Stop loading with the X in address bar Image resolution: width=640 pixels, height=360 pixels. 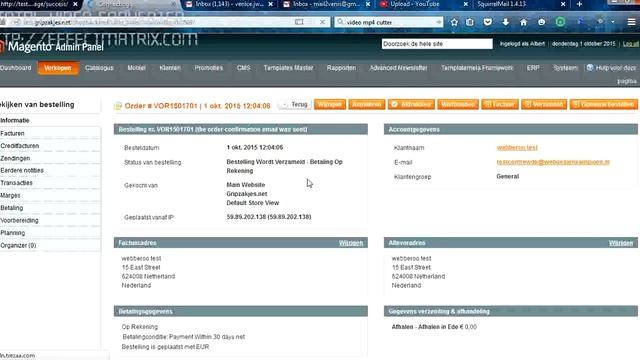[x=322, y=22]
